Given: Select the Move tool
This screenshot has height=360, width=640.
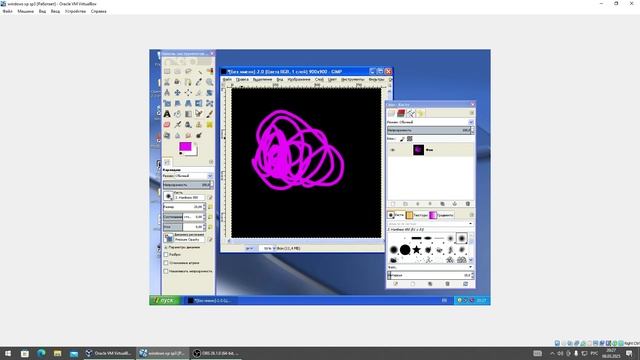Looking at the screenshot, I should point(178,93).
